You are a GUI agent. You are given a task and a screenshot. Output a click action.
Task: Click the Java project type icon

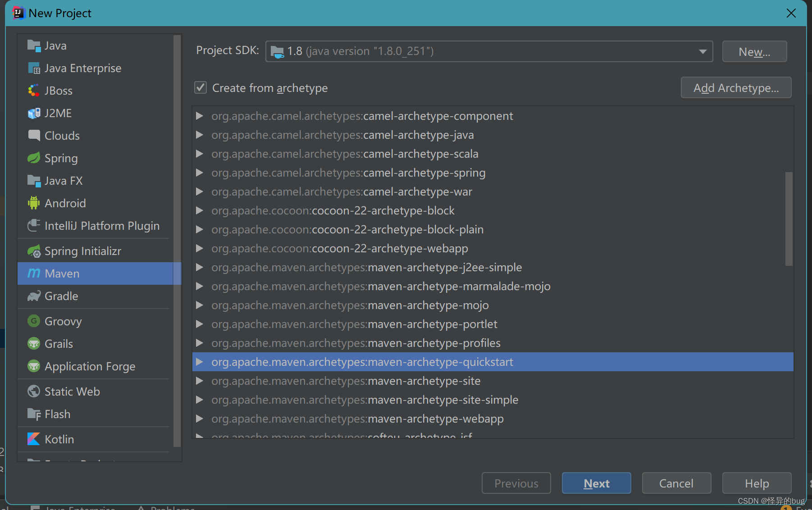(x=34, y=46)
